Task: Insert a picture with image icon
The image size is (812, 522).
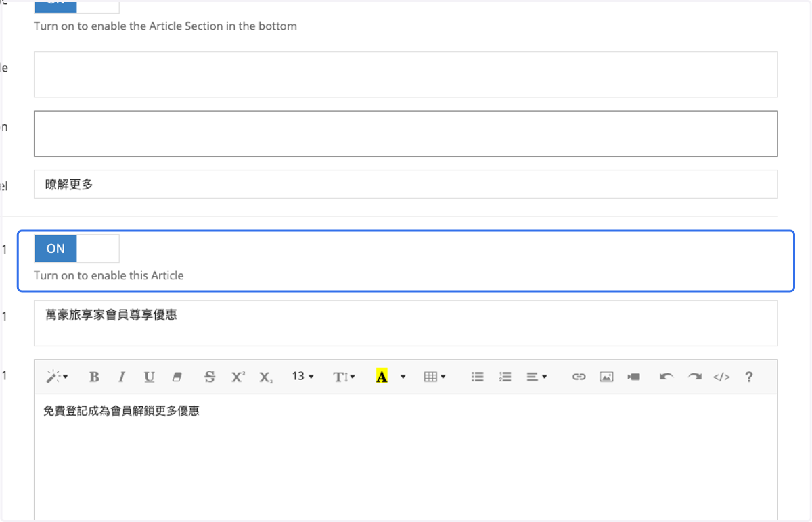Action: 606,377
